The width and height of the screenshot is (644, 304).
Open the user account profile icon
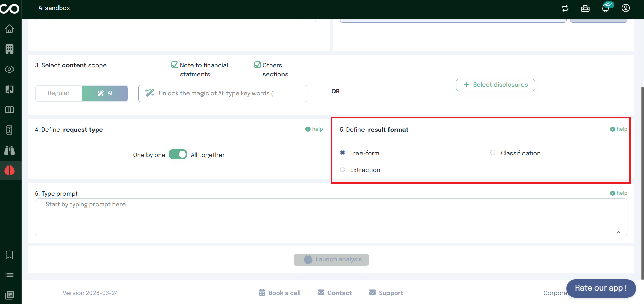click(x=625, y=8)
